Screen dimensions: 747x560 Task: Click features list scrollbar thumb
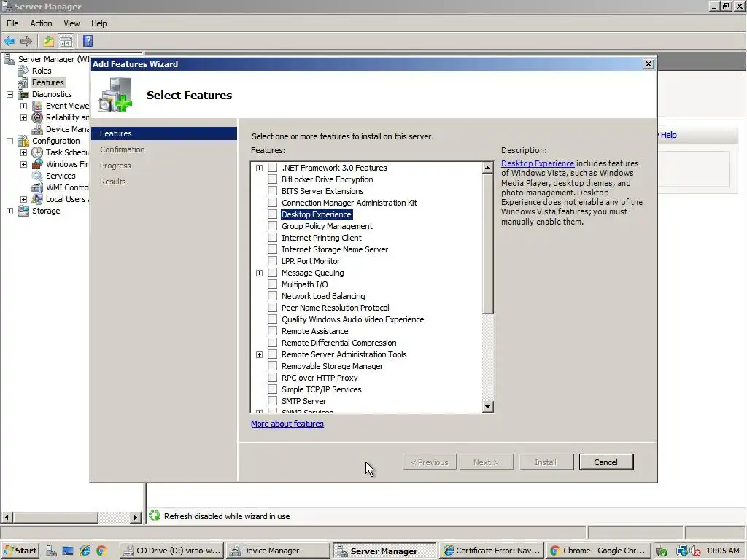(487, 244)
